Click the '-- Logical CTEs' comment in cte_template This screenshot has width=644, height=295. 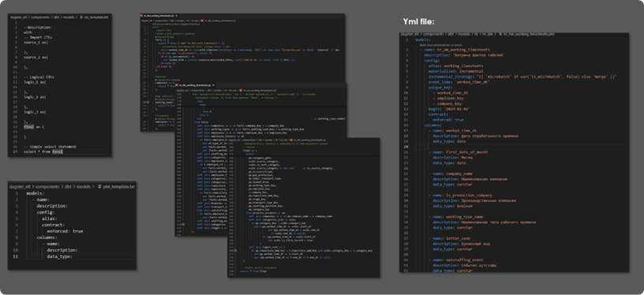click(39, 77)
